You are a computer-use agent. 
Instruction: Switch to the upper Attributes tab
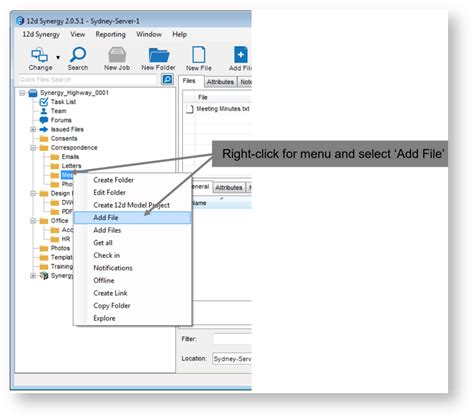coord(220,82)
